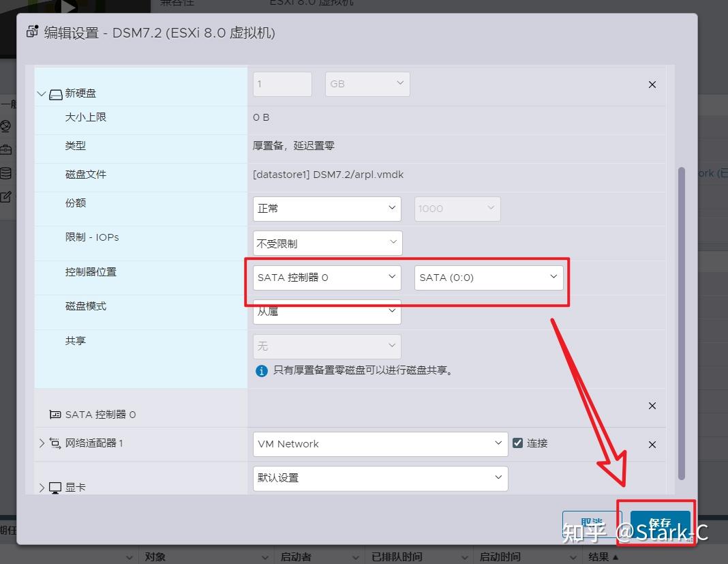Screen dimensions: 728x564
Task: Change the SATA (0:0) node dropdown
Action: pos(489,277)
